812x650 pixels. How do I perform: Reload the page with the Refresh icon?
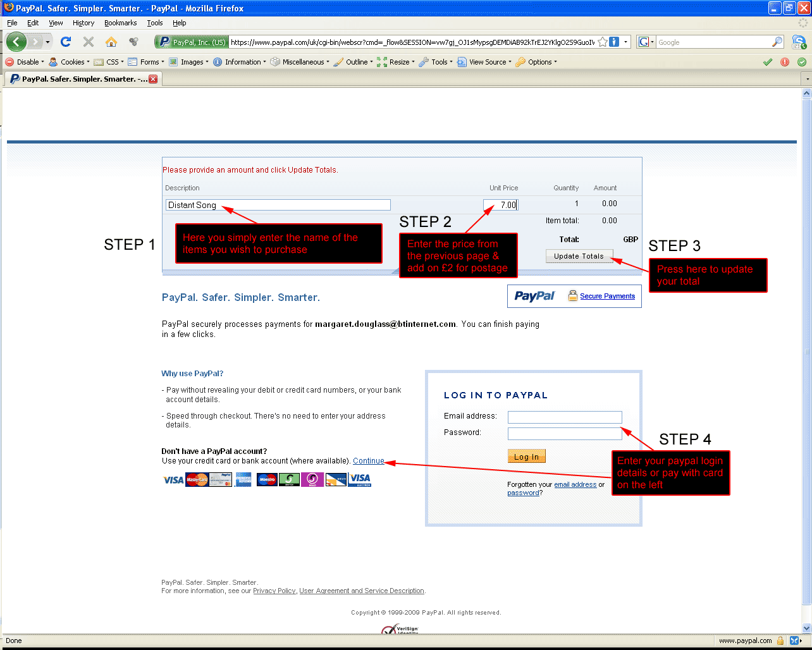coord(66,42)
